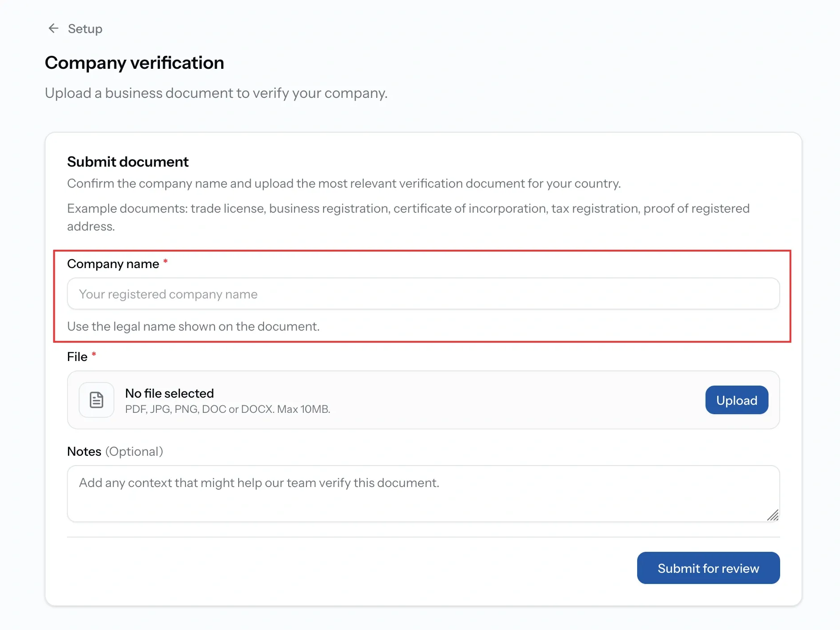Click 'Use the legal name shown' hint
840x630 pixels.
(x=193, y=326)
